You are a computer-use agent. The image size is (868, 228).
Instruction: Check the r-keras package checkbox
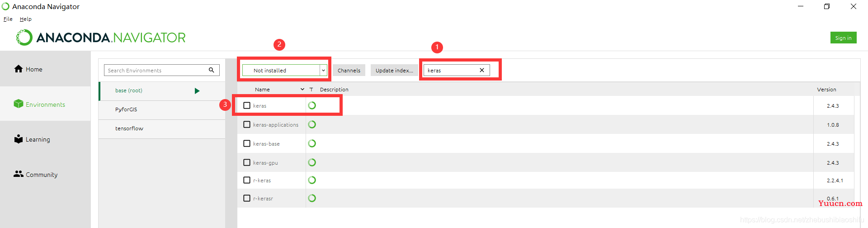click(247, 180)
